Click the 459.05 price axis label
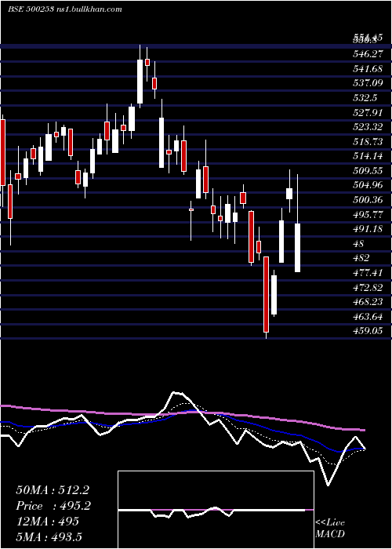Screen dimensions: 392x549 click(367, 330)
